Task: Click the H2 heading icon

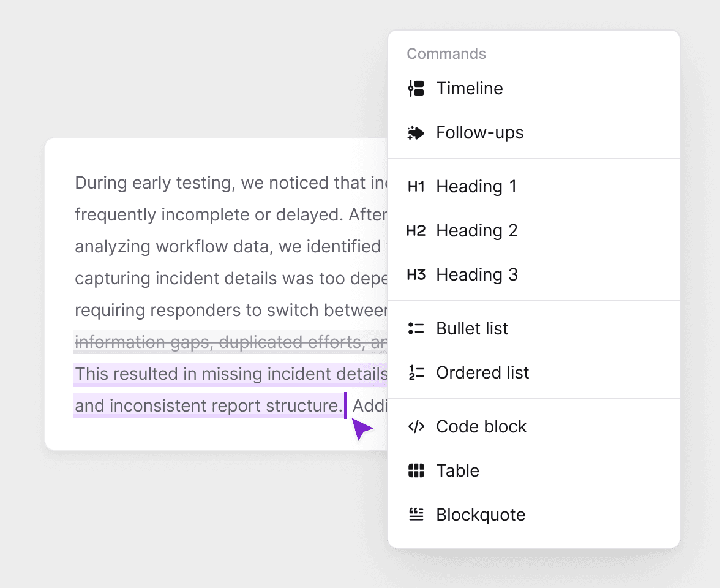Action: tap(416, 230)
